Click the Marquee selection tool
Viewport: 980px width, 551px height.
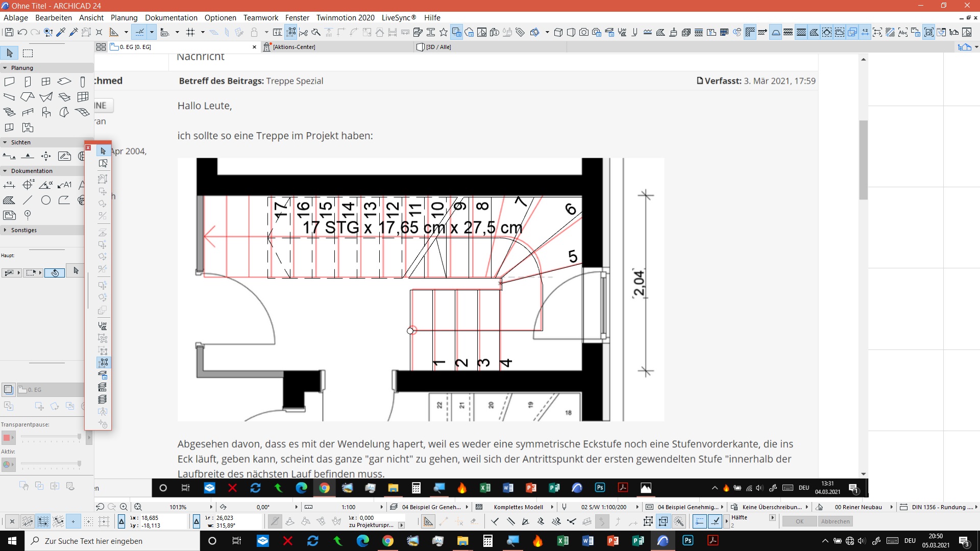[x=28, y=53]
